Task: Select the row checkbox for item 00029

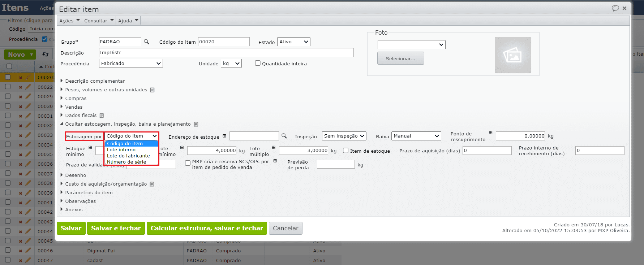Action: coord(8,96)
